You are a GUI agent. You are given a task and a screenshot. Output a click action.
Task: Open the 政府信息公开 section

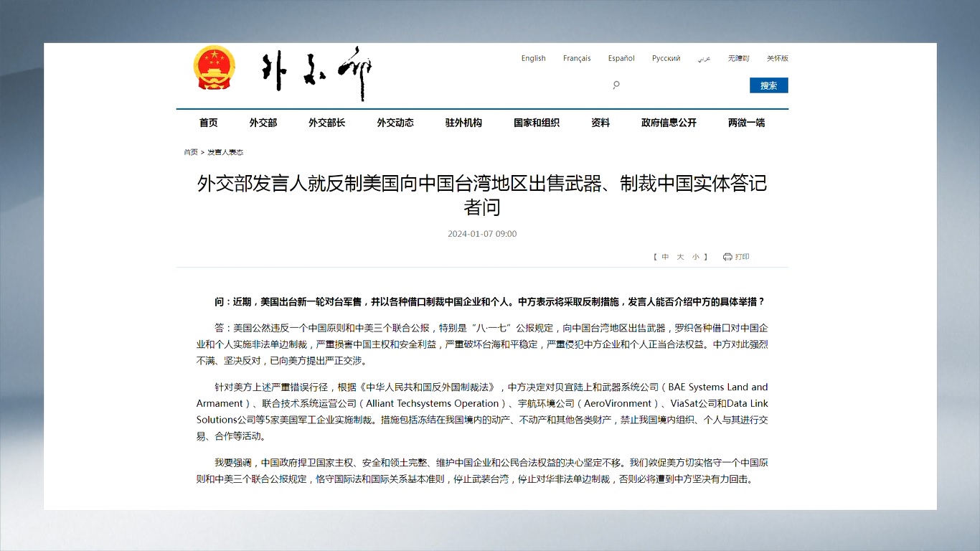click(669, 123)
